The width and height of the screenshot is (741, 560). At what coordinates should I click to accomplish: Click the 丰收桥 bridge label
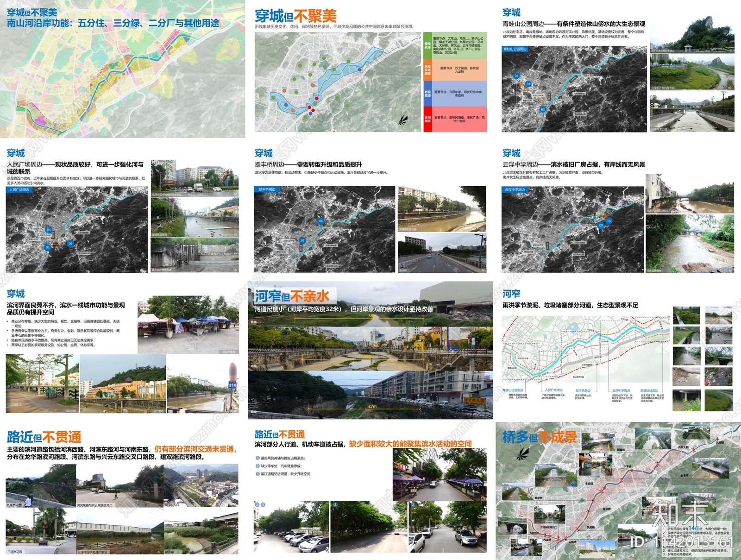(589, 484)
